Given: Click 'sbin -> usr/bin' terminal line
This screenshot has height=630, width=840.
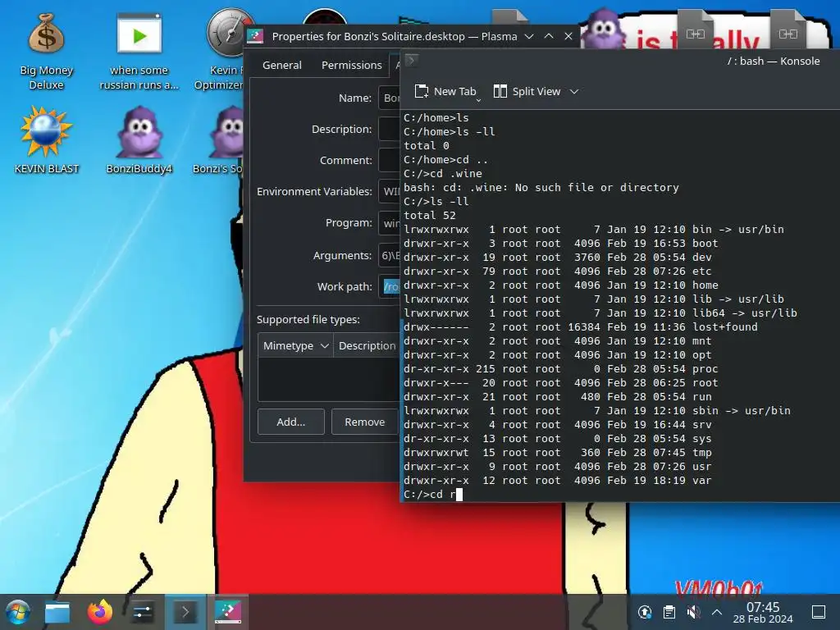Looking at the screenshot, I should point(597,410).
